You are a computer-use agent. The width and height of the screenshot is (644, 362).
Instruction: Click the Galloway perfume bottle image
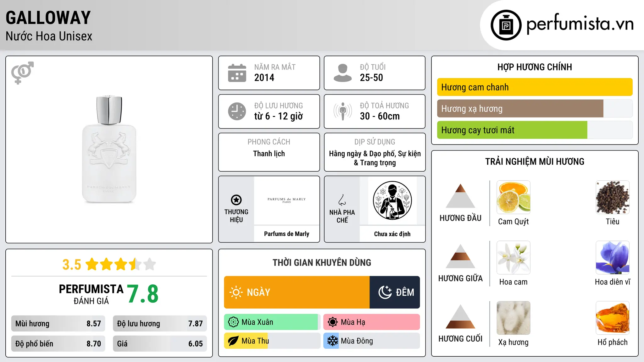click(109, 149)
